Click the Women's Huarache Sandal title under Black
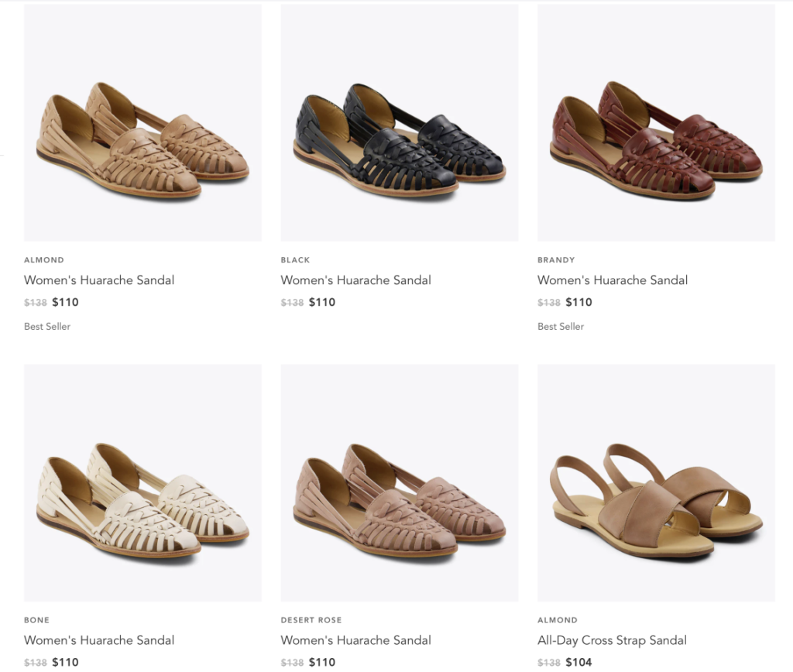The height and width of the screenshot is (672, 793). coord(355,280)
